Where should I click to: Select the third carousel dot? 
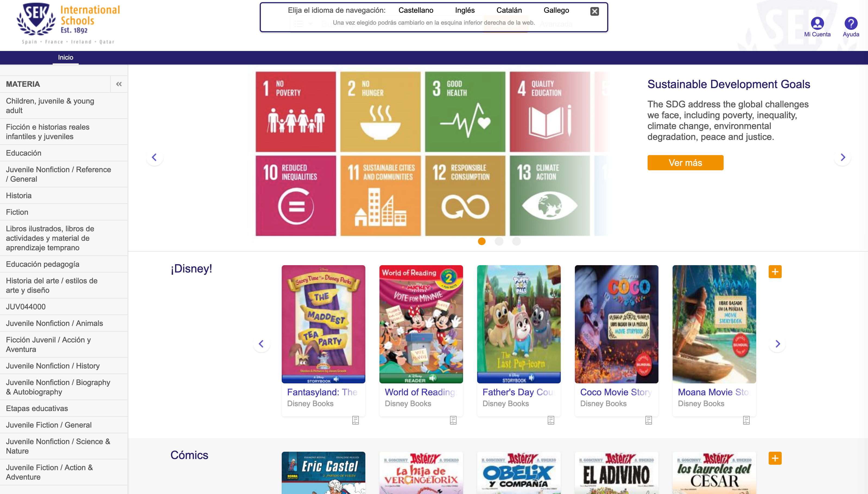[x=516, y=241]
